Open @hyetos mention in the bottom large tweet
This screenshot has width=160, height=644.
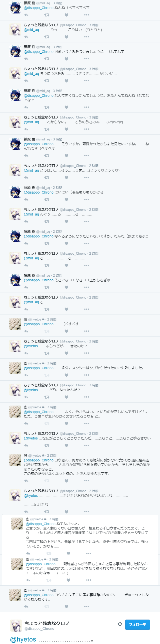pyautogui.click(x=23, y=640)
